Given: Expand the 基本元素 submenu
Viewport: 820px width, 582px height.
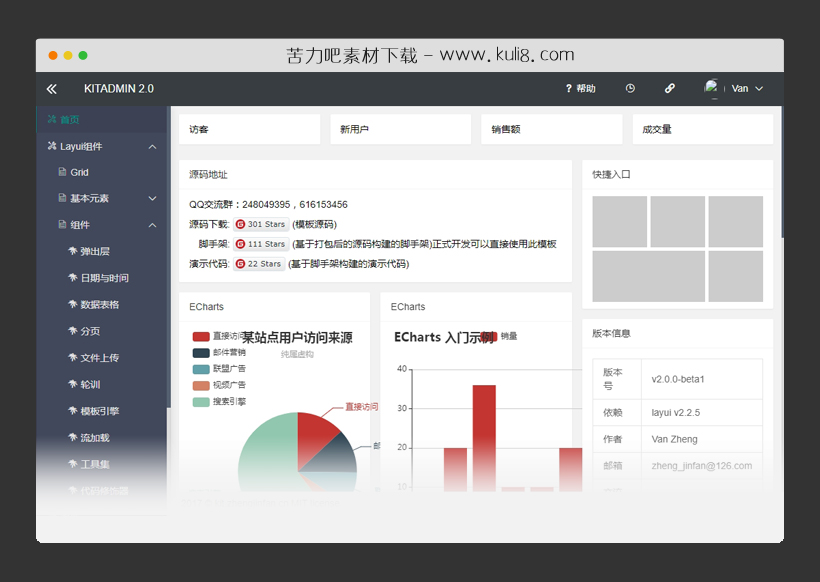Looking at the screenshot, I should click(152, 198).
